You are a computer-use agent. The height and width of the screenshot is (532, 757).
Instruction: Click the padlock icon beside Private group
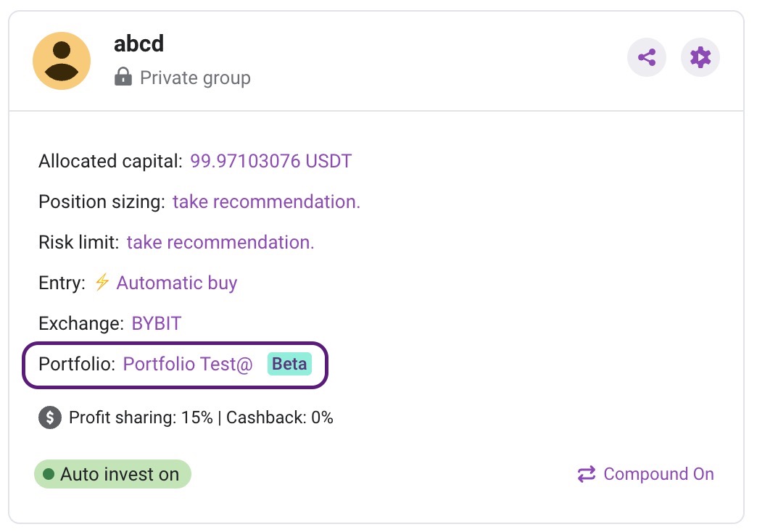point(123,77)
